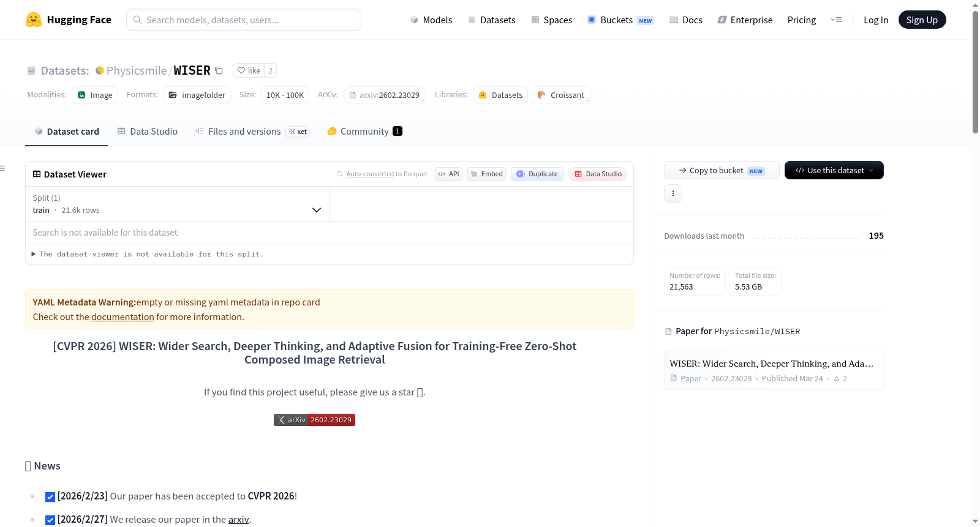Open the Files and versions tab
The height and width of the screenshot is (527, 980).
[x=252, y=132]
